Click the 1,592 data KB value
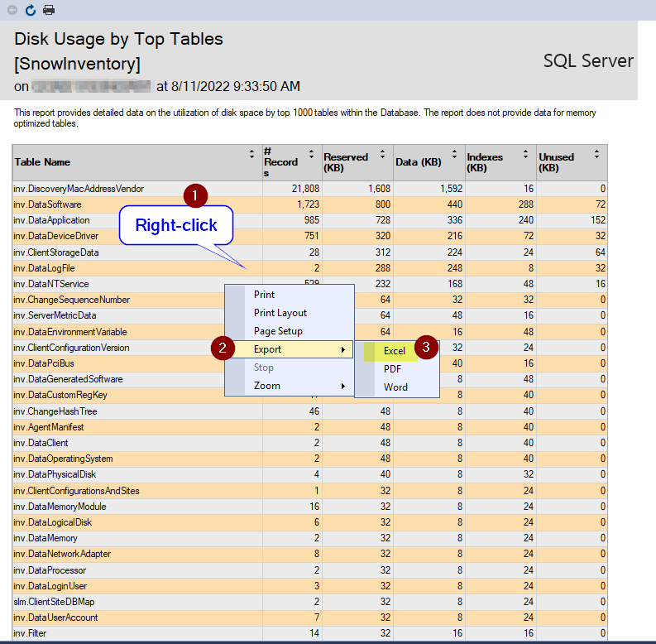The height and width of the screenshot is (644, 656). [451, 189]
